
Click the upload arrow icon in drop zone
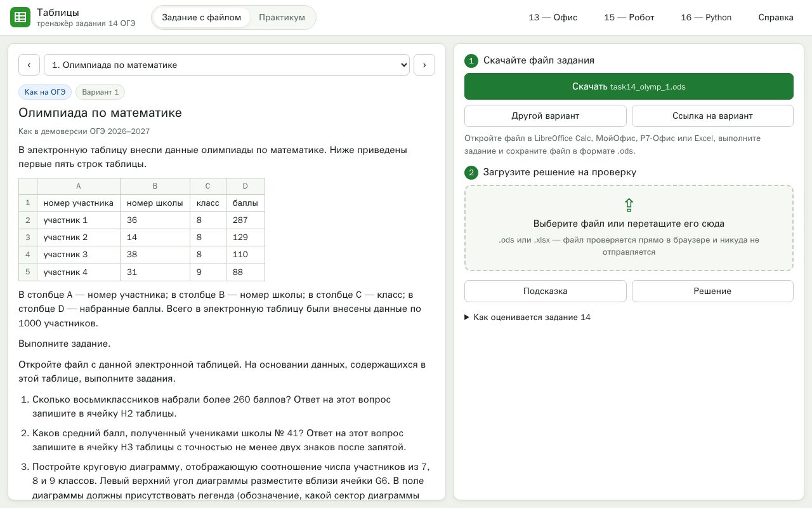coord(629,204)
